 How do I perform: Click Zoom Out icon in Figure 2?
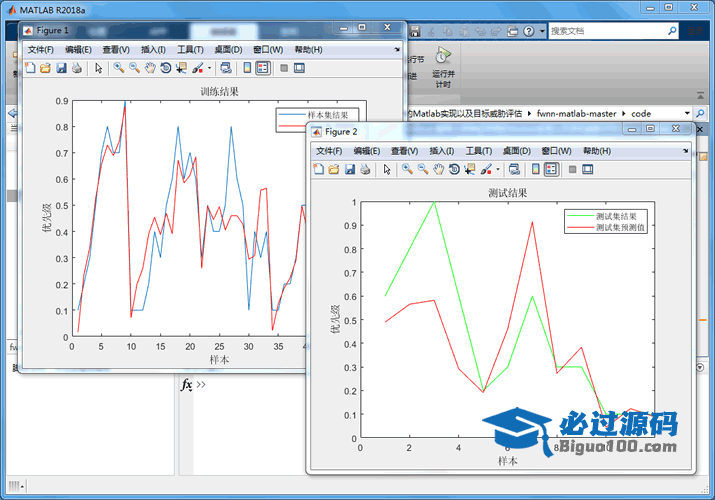click(x=423, y=169)
